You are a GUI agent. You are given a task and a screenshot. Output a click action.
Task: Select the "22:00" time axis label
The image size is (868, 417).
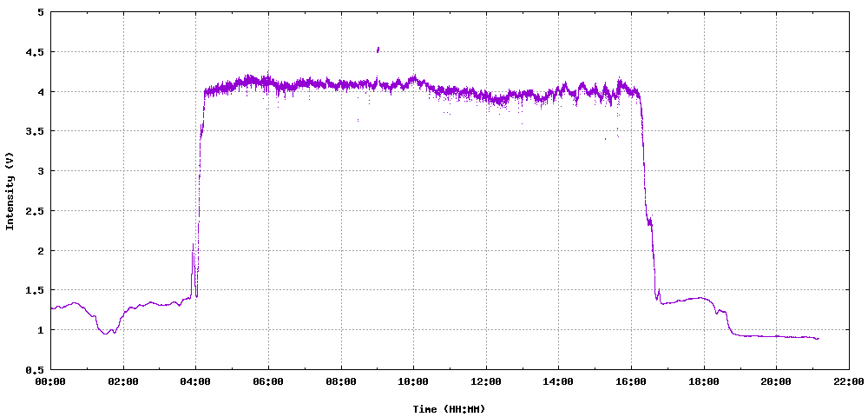[849, 381]
